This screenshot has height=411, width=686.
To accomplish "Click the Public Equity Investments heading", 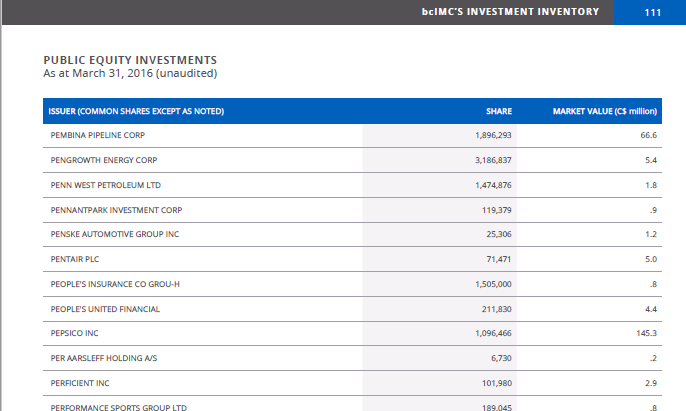I will [x=130, y=60].
